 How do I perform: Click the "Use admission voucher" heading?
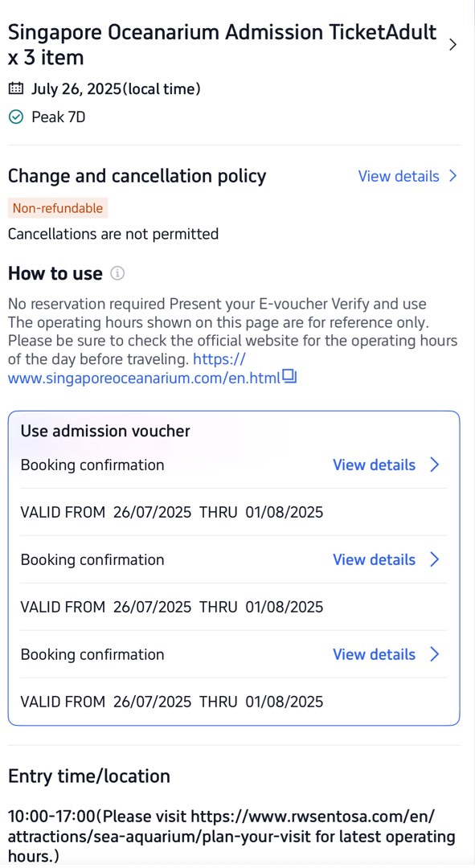[105, 431]
